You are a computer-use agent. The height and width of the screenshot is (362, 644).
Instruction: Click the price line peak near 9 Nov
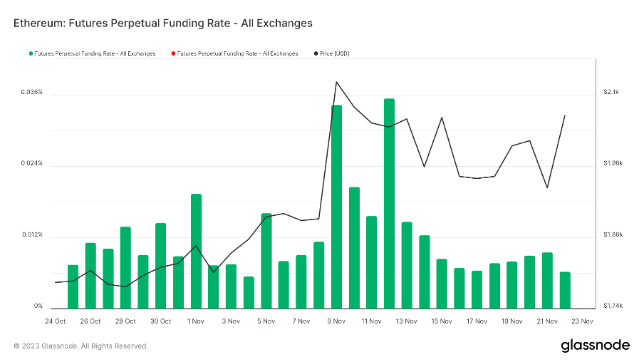(336, 82)
